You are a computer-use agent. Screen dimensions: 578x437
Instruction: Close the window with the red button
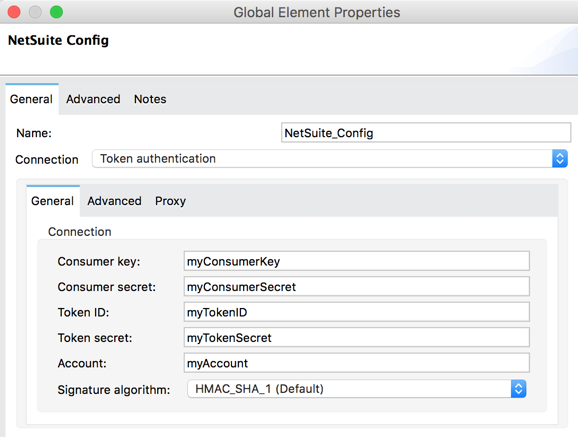pos(14,12)
